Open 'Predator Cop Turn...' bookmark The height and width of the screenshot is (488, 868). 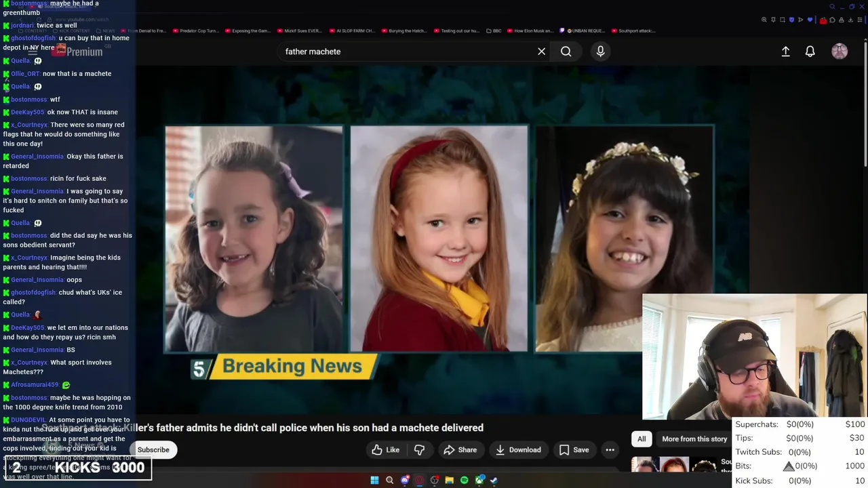click(x=196, y=30)
